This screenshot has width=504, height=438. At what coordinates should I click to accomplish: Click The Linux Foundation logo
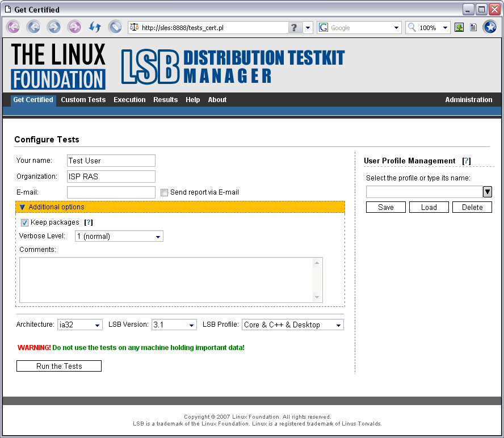[x=58, y=66]
